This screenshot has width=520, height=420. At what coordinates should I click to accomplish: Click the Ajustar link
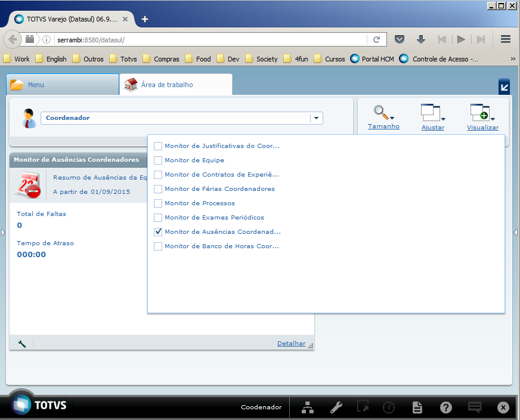click(x=433, y=128)
